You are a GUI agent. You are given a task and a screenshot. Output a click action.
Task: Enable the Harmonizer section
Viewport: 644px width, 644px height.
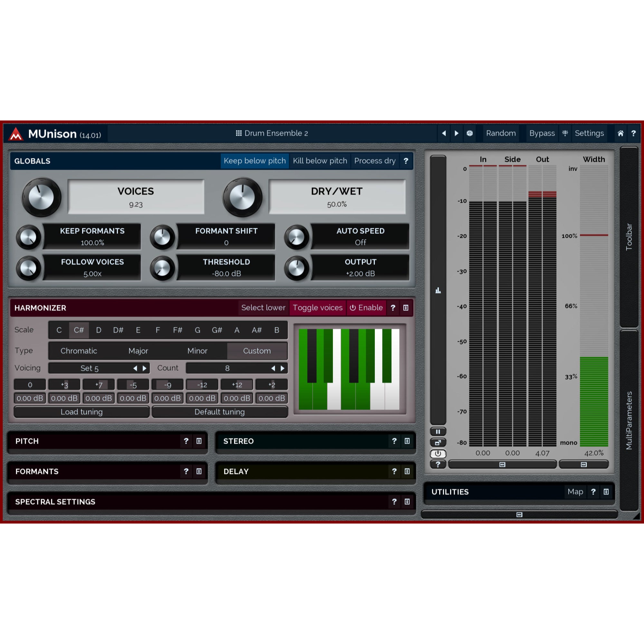pyautogui.click(x=366, y=308)
